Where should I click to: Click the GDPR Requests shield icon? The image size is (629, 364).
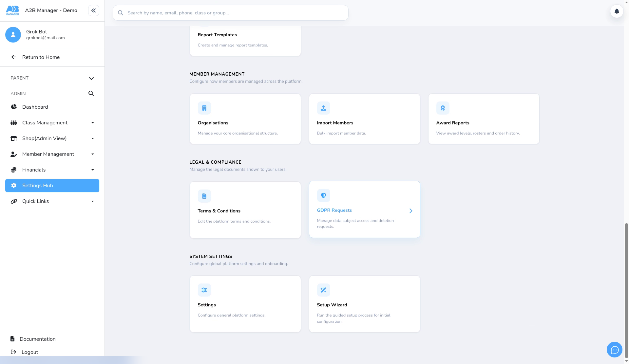323,195
